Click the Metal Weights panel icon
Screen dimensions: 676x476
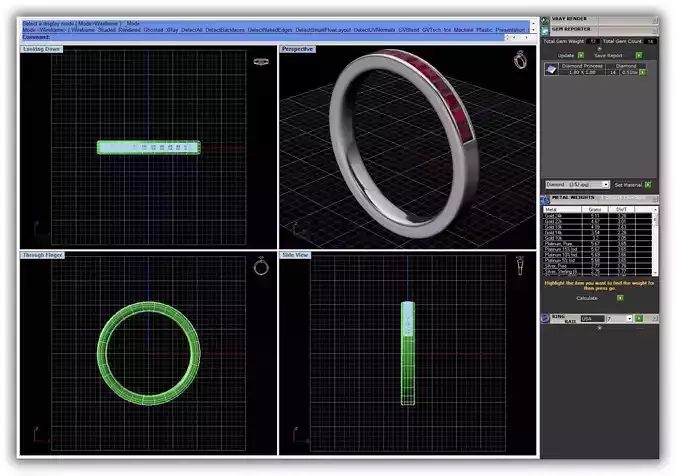[545, 199]
